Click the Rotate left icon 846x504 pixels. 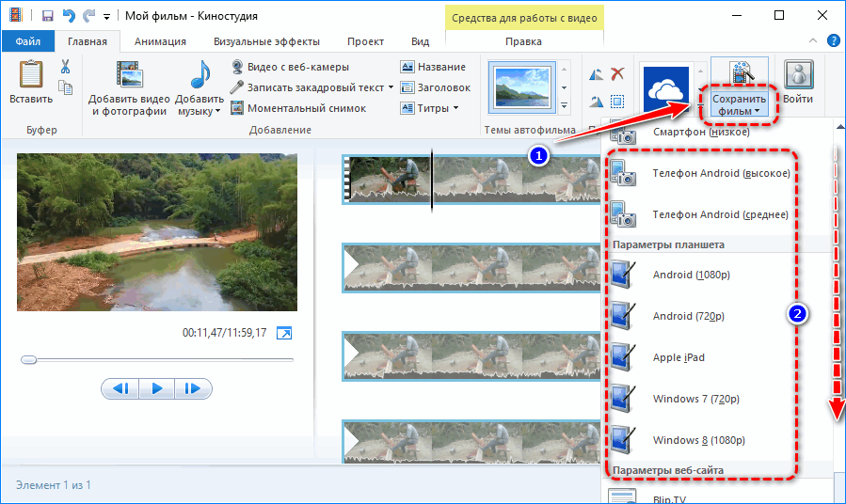pyautogui.click(x=597, y=74)
